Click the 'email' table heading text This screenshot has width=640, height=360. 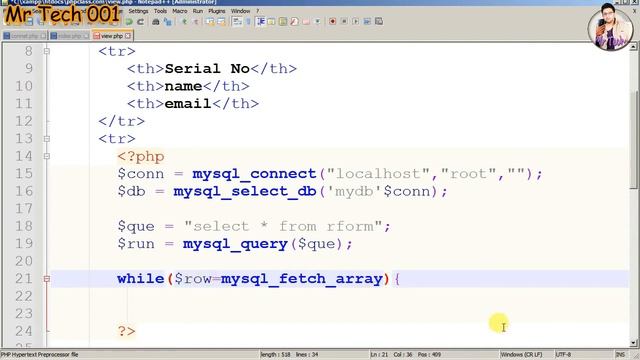pyautogui.click(x=188, y=104)
